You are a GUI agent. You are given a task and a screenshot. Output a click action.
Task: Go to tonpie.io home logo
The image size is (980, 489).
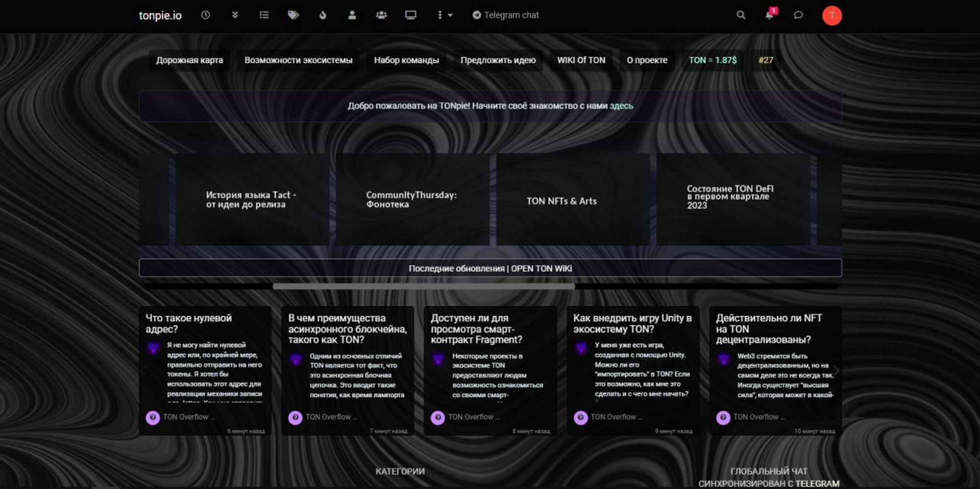160,15
